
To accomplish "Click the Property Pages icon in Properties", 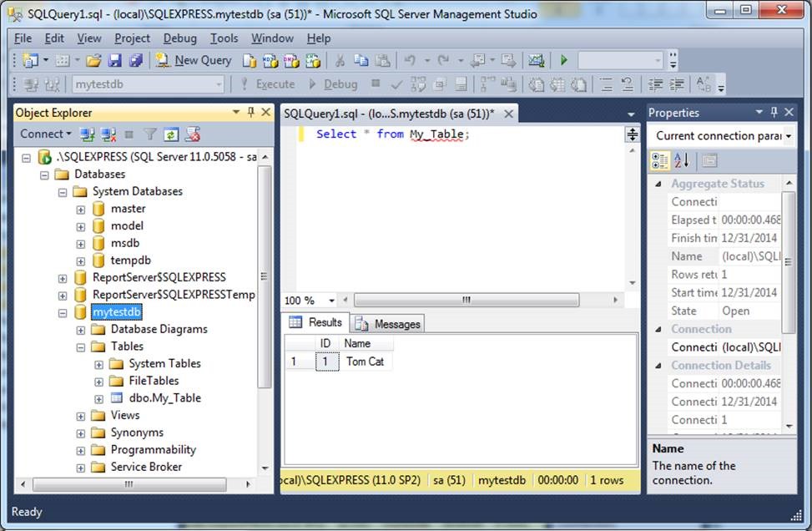I will click(709, 161).
